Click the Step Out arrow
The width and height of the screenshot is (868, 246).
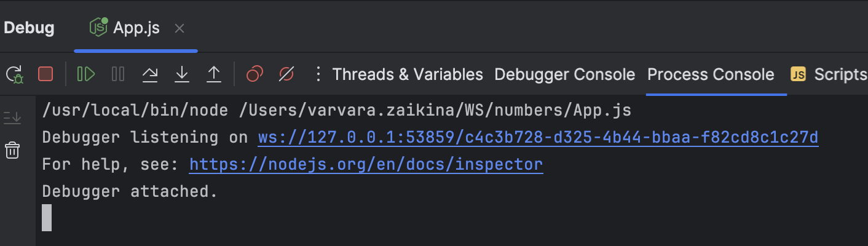[x=213, y=75]
